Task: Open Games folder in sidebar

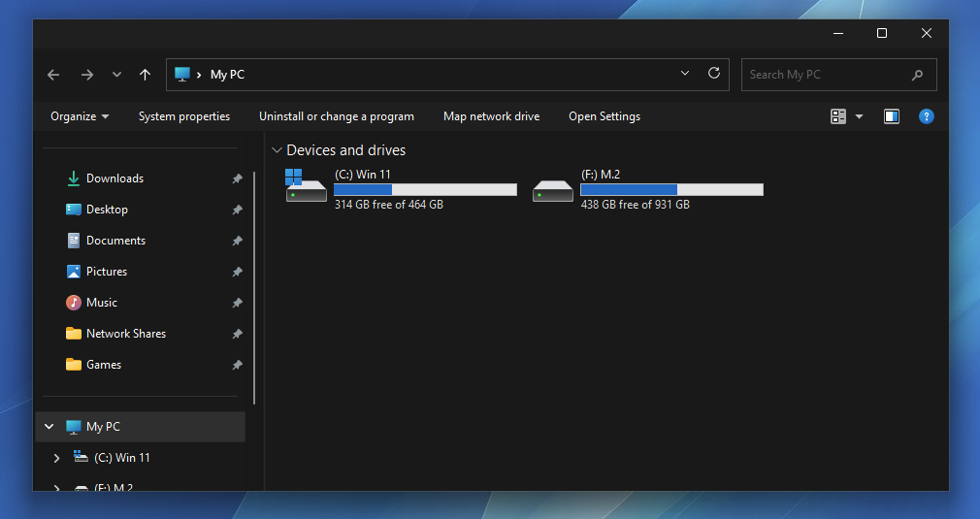Action: [103, 365]
